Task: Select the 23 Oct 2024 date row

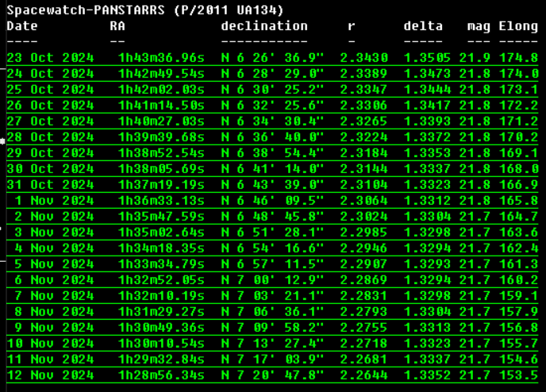Action: pos(50,58)
